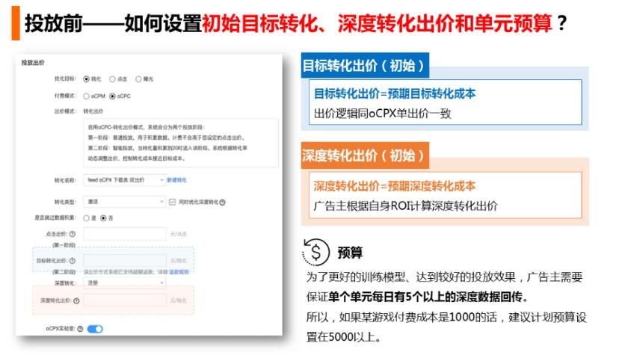Click help icon beside 目标转化出价 label
Image resolution: width=622 pixels, height=364 pixels.
73,260
